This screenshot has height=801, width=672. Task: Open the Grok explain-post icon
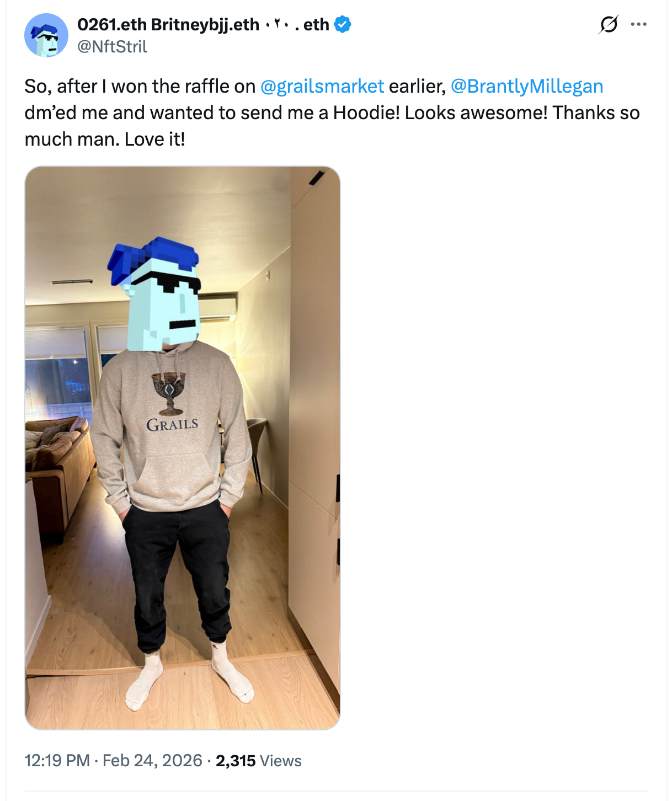[x=609, y=24]
